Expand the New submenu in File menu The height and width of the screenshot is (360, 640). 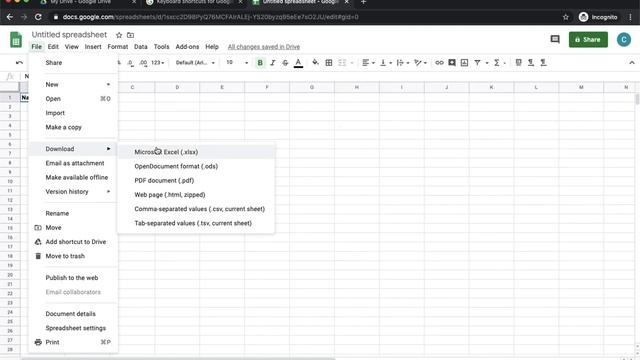73,84
